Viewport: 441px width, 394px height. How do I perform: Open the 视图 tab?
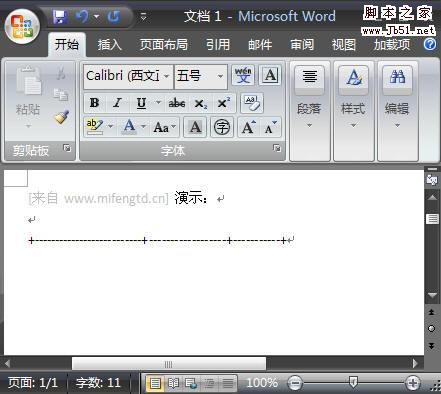(344, 44)
